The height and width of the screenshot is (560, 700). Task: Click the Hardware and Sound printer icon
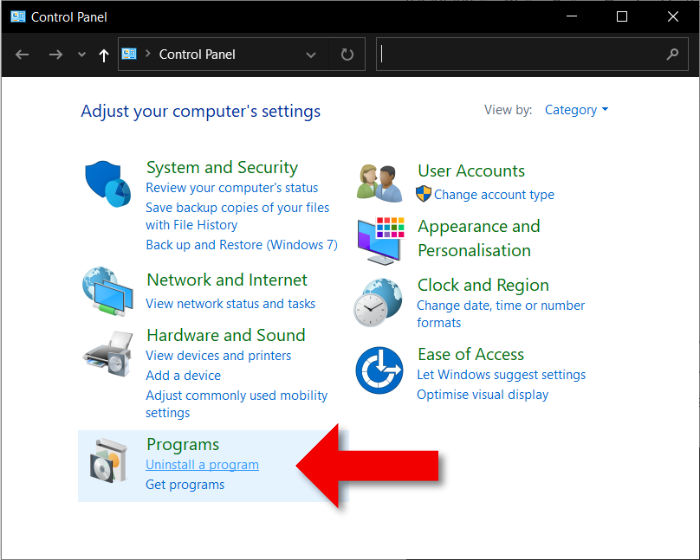tap(108, 353)
